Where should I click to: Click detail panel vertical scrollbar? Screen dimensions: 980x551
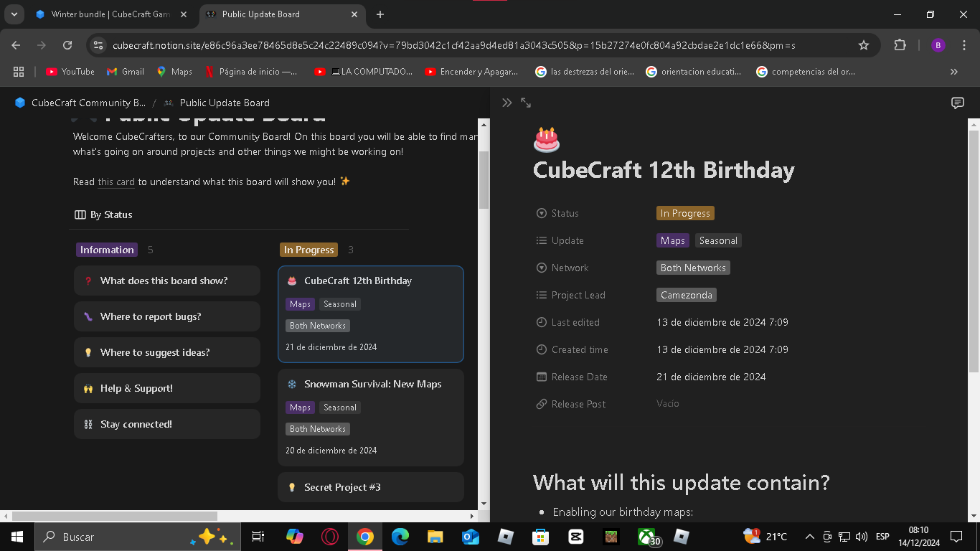[x=974, y=251]
